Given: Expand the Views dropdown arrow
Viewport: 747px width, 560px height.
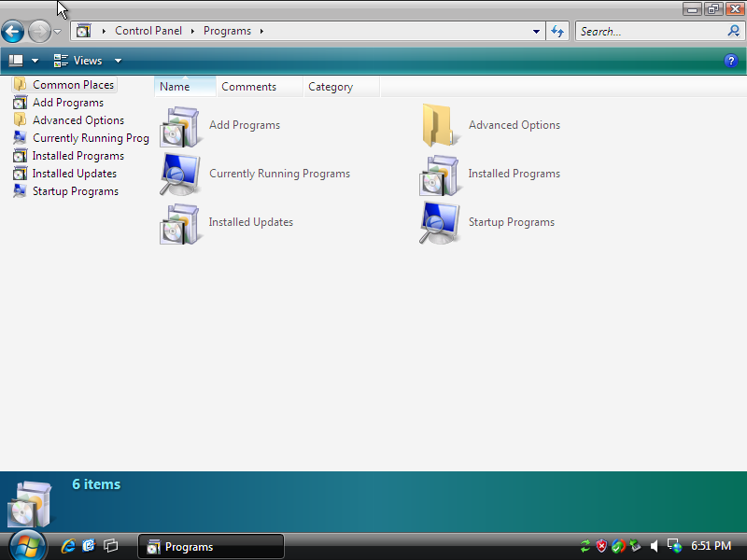Looking at the screenshot, I should [118, 61].
